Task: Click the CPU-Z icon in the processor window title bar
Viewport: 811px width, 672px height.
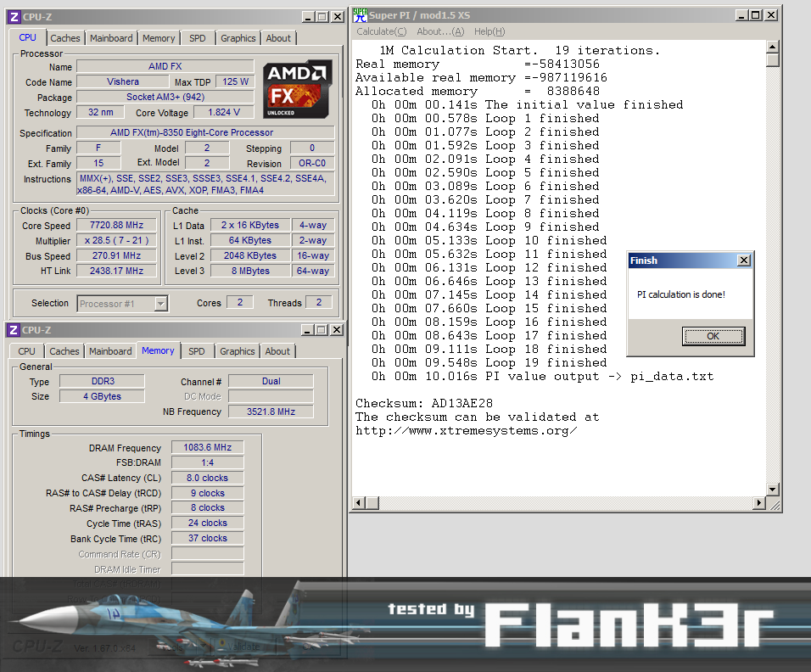Action: click(x=14, y=17)
